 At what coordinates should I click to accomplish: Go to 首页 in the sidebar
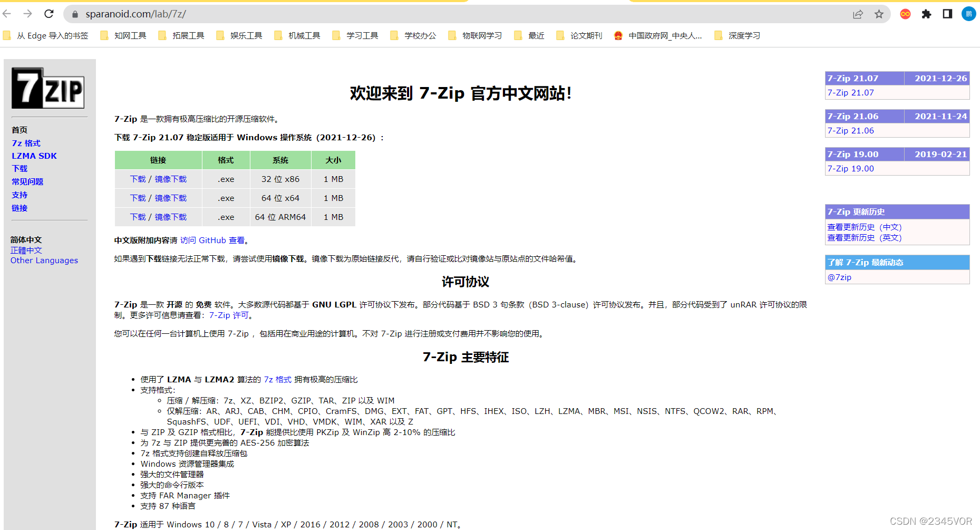pos(20,130)
